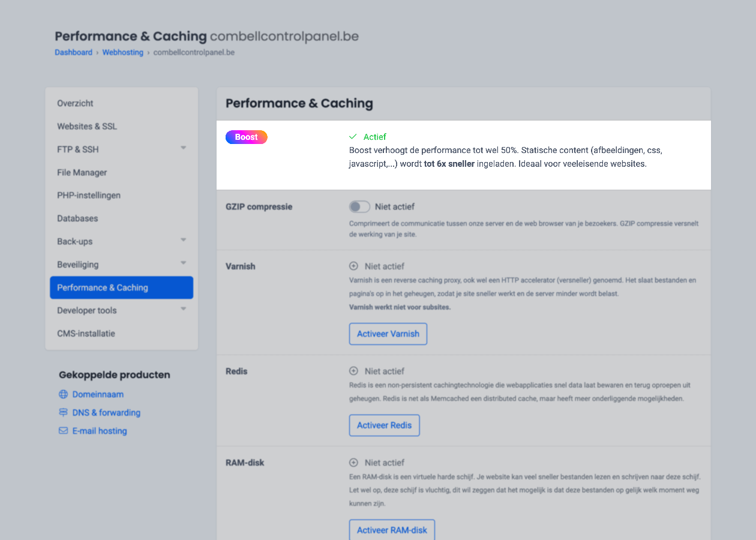Click the globe icon beside Domeinnaam

pyautogui.click(x=63, y=394)
